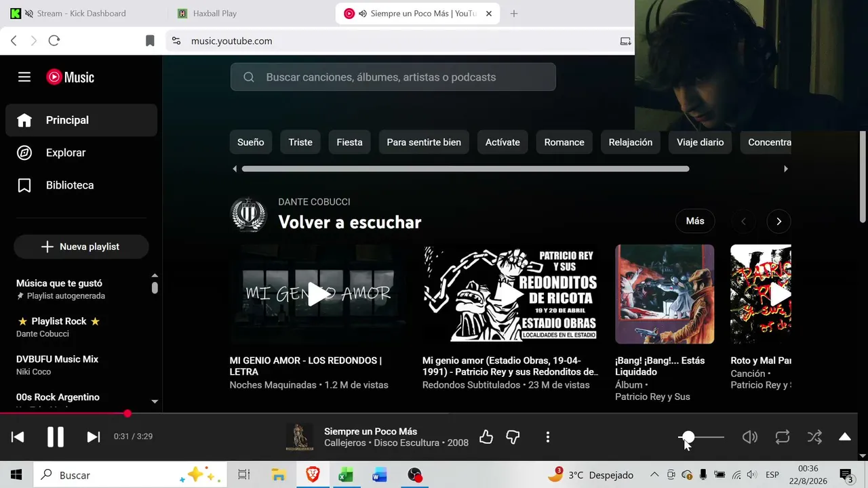Create a Nueva playlist

click(81, 247)
